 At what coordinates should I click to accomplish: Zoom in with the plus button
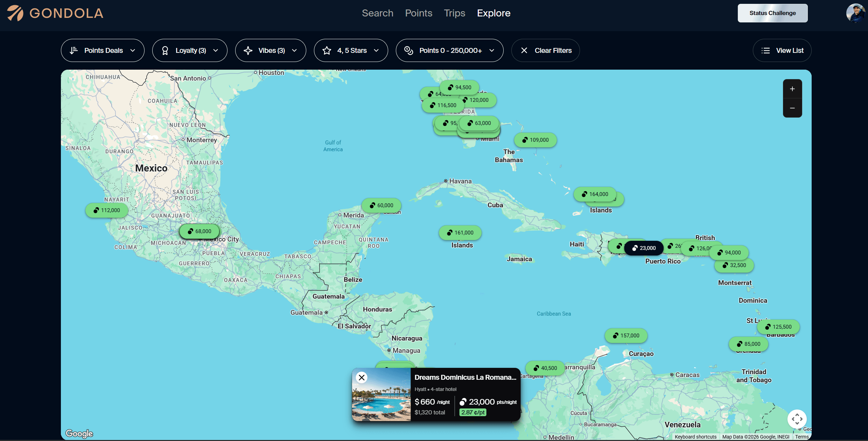tap(792, 89)
